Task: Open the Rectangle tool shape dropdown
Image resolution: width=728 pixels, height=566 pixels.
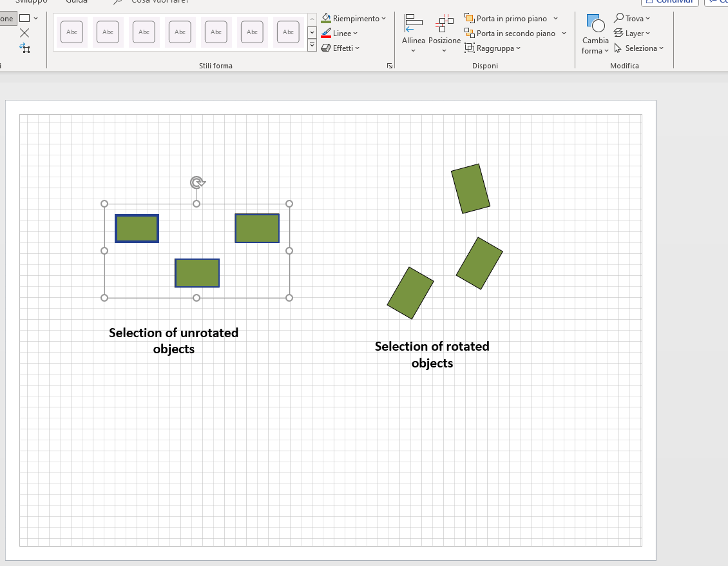Action: [x=35, y=19]
